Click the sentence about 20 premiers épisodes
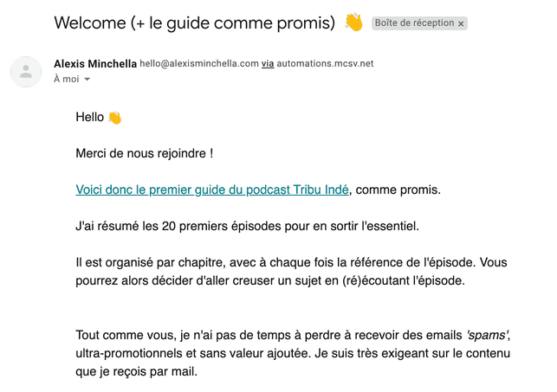This screenshot has height=392, width=557. click(x=247, y=226)
